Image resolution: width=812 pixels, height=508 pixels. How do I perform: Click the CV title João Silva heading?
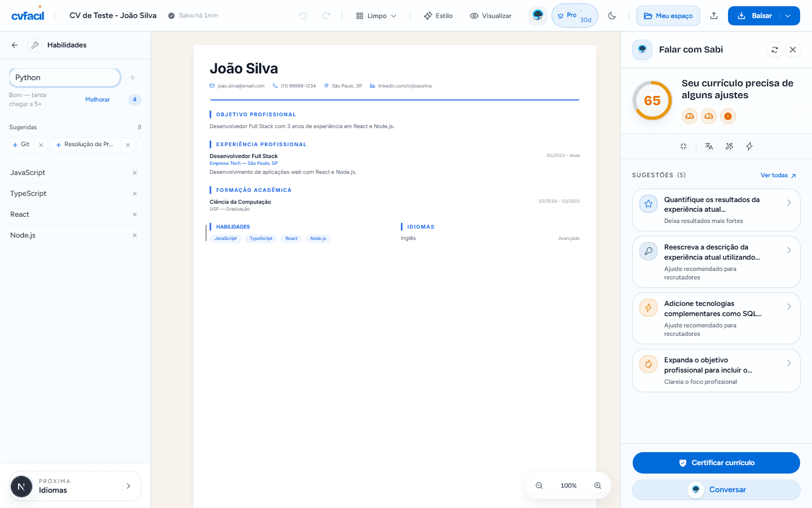tap(244, 68)
